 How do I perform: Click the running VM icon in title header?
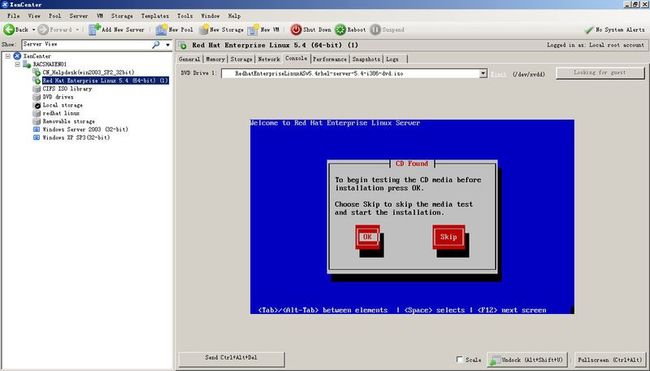pyautogui.click(x=184, y=45)
